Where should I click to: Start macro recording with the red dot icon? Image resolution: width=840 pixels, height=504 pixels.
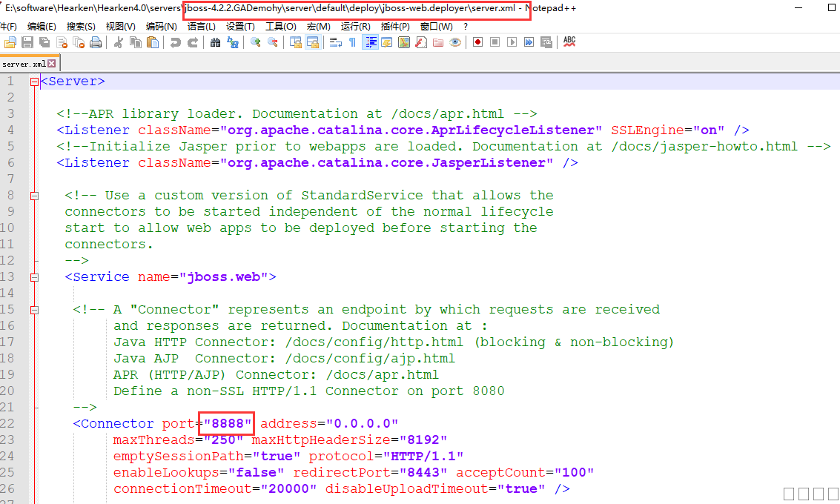tap(477, 43)
